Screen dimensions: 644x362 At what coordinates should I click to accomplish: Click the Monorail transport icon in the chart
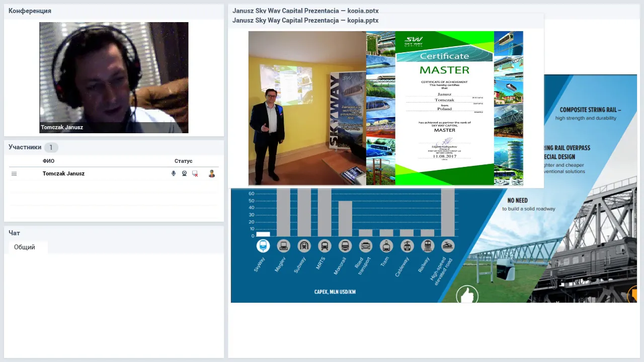pos(345,246)
